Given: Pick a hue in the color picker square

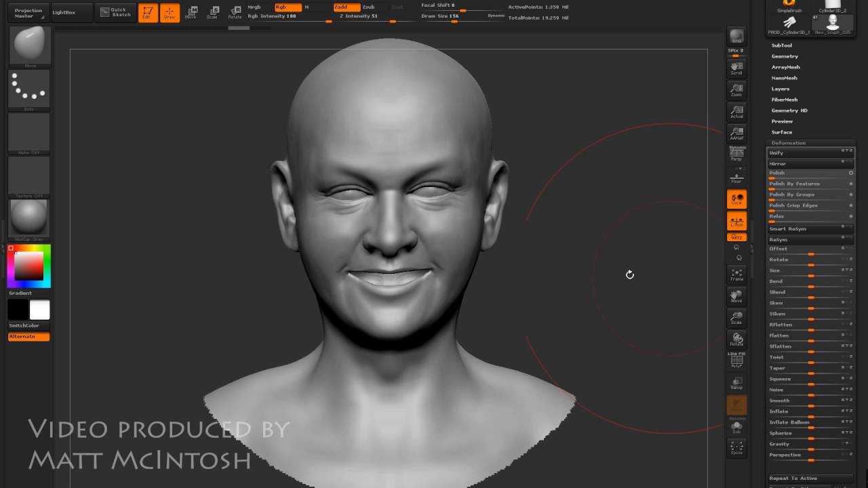Looking at the screenshot, I should tap(29, 266).
